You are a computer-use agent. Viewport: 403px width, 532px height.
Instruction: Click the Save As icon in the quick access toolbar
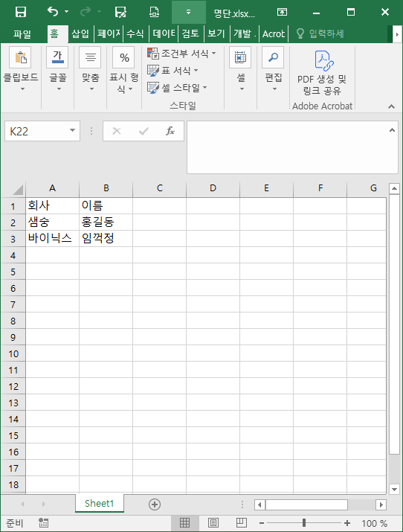pos(120,12)
